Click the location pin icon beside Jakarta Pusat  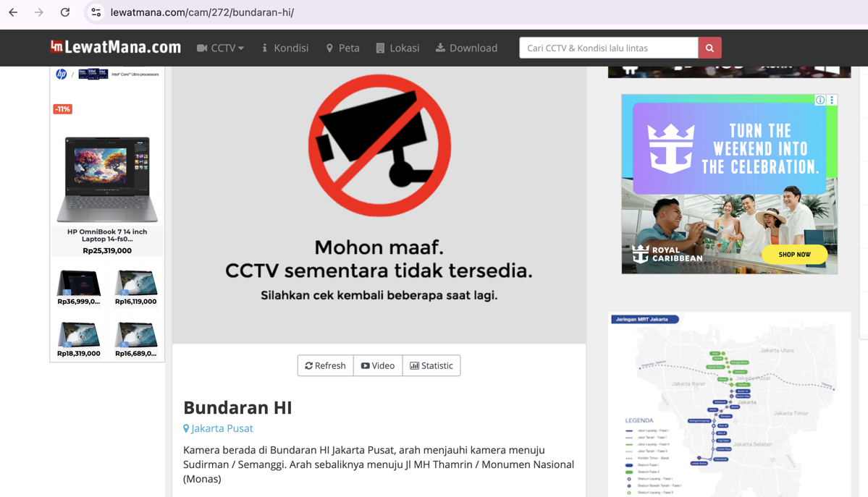pos(186,428)
